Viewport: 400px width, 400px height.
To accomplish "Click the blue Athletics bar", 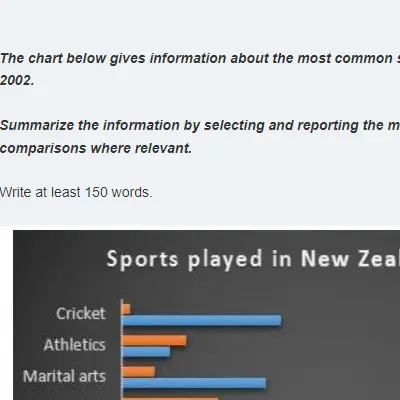I will point(146,352).
